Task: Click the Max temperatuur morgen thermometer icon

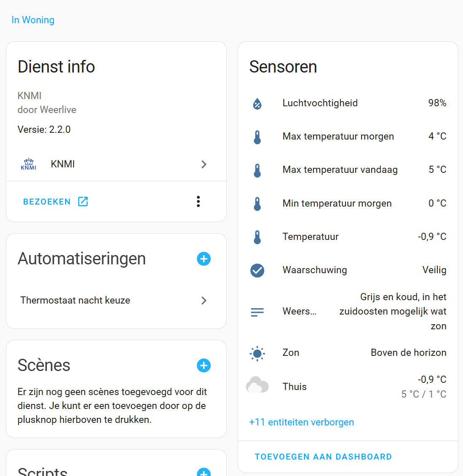Action: [257, 137]
